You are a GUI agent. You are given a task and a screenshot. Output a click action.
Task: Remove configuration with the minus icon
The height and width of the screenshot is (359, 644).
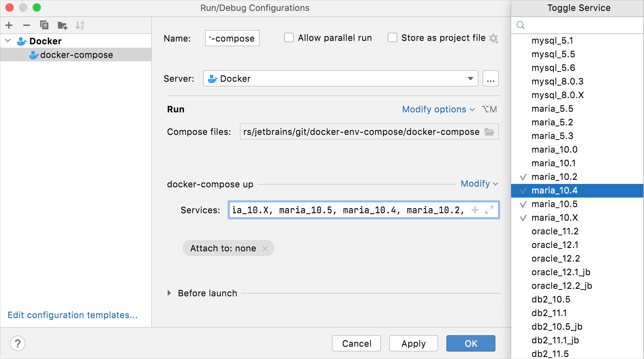coord(27,25)
